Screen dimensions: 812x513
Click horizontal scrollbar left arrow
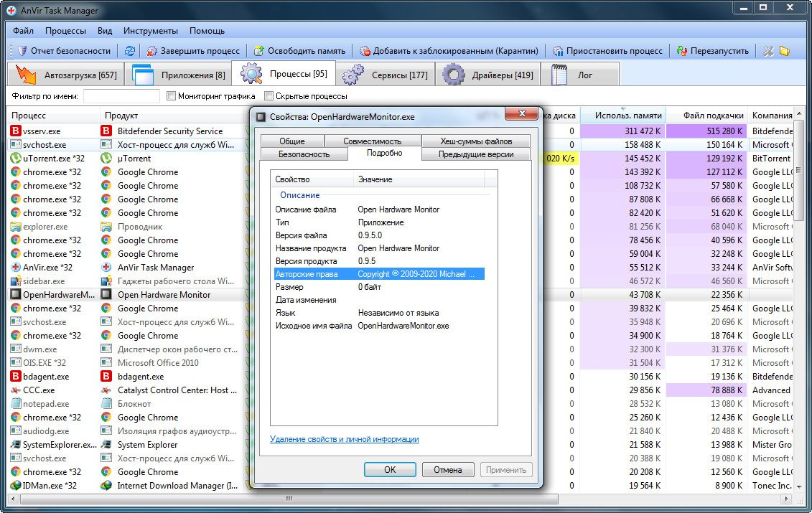[x=14, y=499]
